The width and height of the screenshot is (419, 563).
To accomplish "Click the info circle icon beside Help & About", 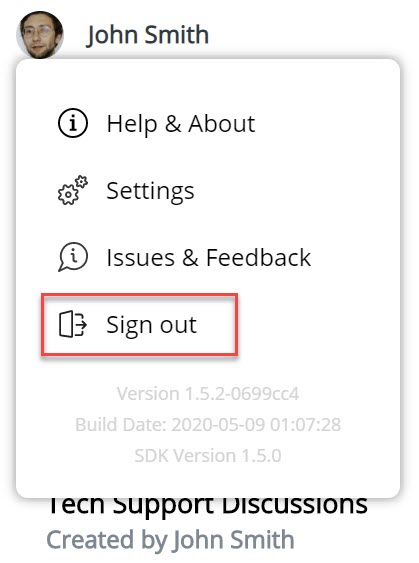I will click(73, 124).
